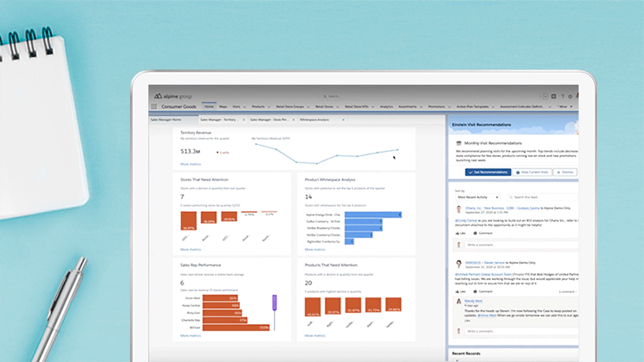Expand the Assortments dropdown arrow
The height and width of the screenshot is (362, 644).
421,107
